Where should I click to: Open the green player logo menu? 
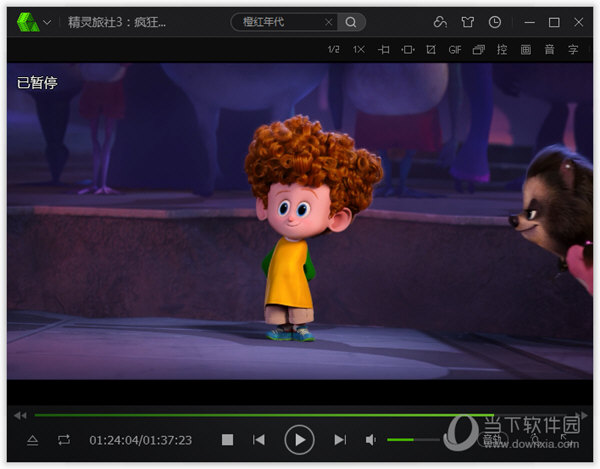pos(28,22)
